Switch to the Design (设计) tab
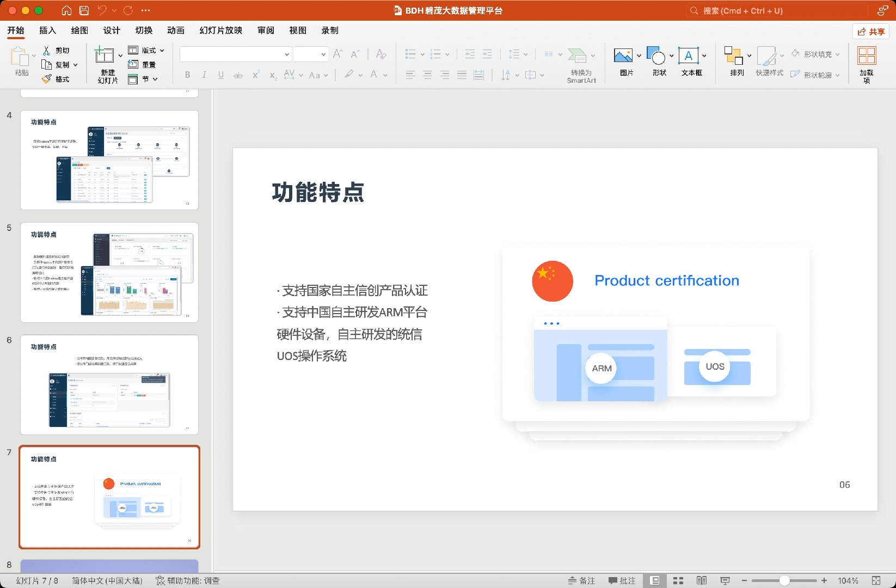The image size is (896, 588). pos(112,30)
